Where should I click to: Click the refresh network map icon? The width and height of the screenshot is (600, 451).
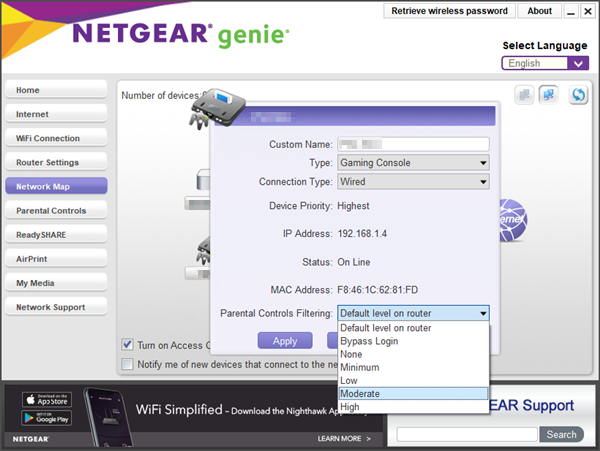[578, 94]
